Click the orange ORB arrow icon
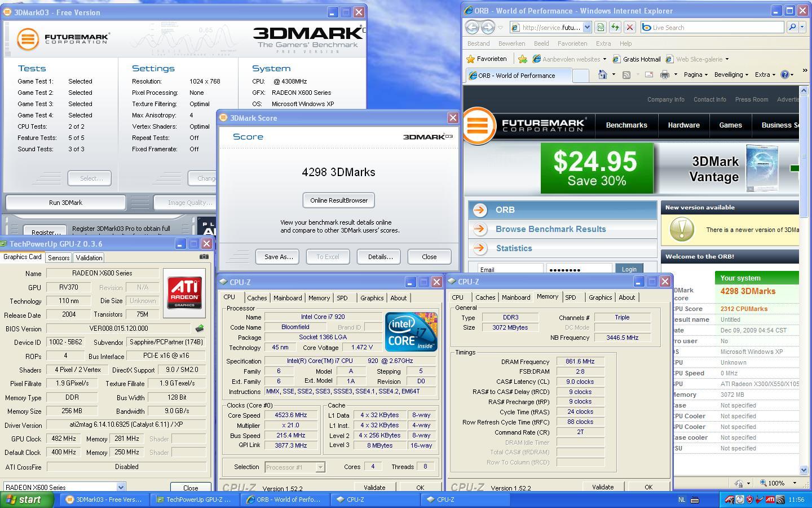This screenshot has width=812, height=508. [480, 210]
